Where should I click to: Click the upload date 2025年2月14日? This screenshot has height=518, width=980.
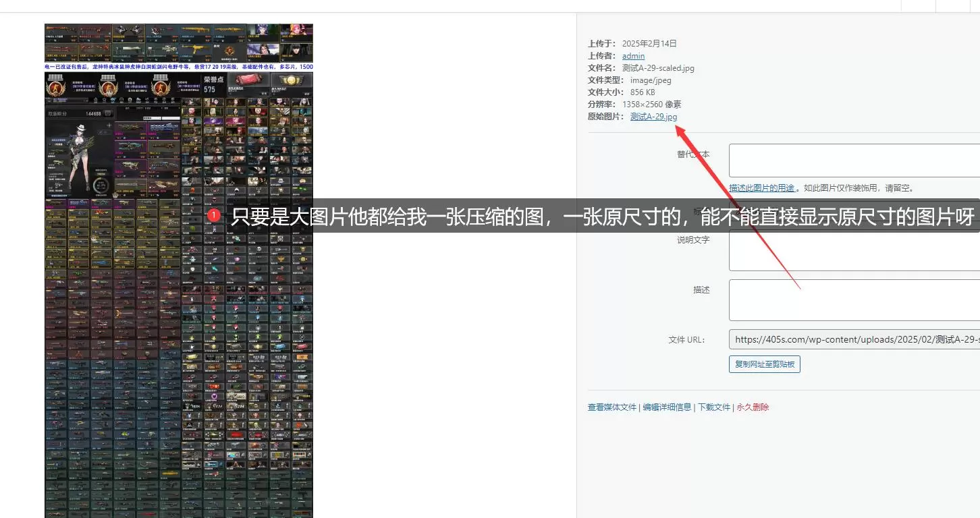point(649,44)
